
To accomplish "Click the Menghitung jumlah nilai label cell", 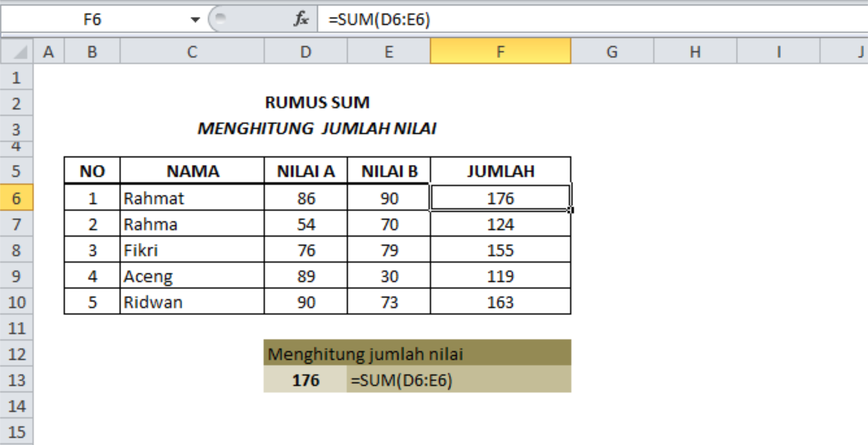I will (418, 353).
